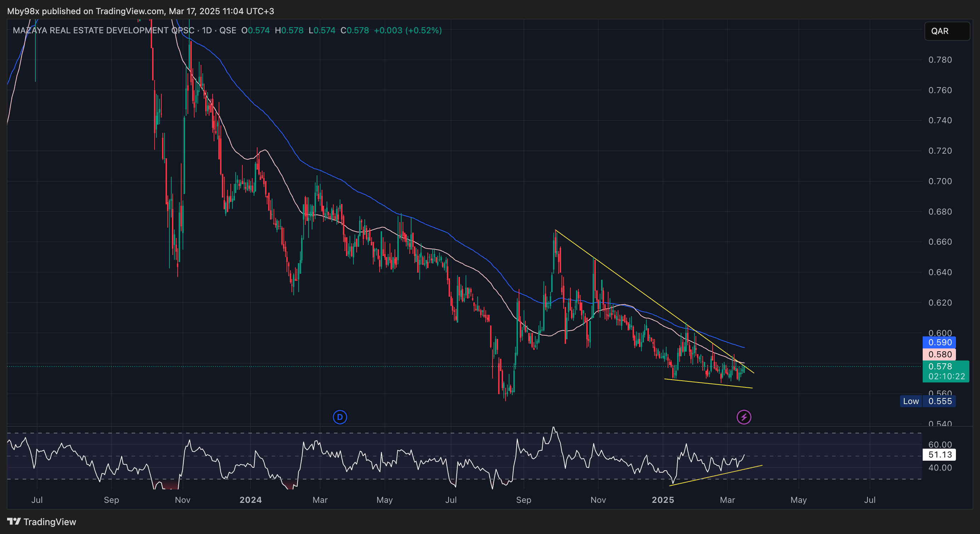Screen dimensions: 980x534
Task: Click the countdown timer 02:10:22
Action: 946,376
